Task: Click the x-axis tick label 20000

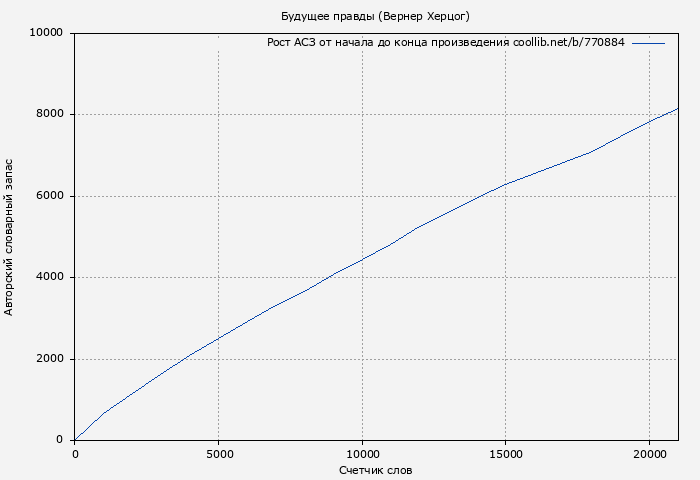Action: click(649, 454)
